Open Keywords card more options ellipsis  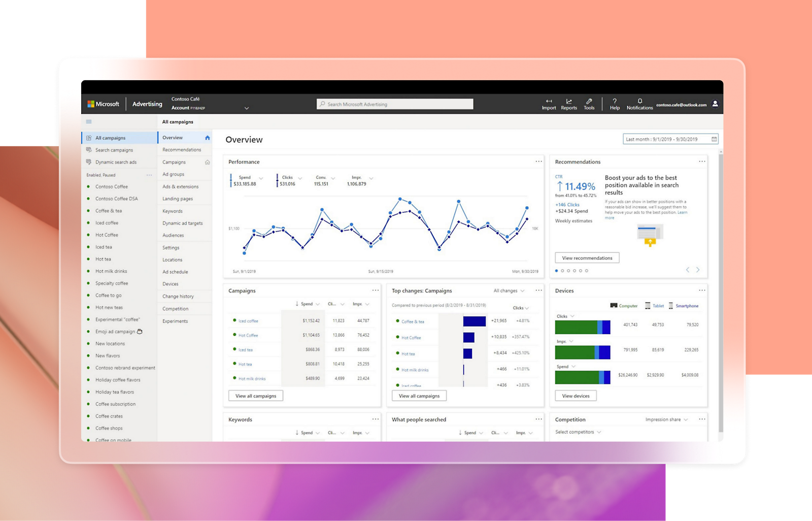(375, 419)
